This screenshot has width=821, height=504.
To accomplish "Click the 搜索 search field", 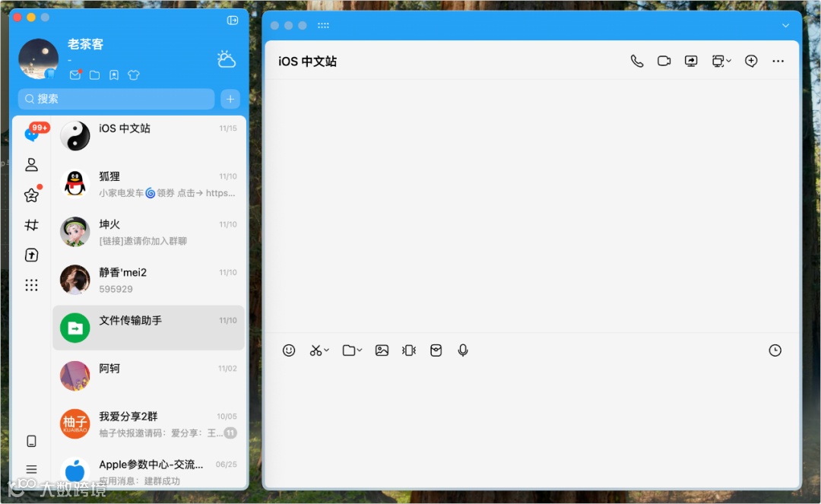I will point(116,99).
